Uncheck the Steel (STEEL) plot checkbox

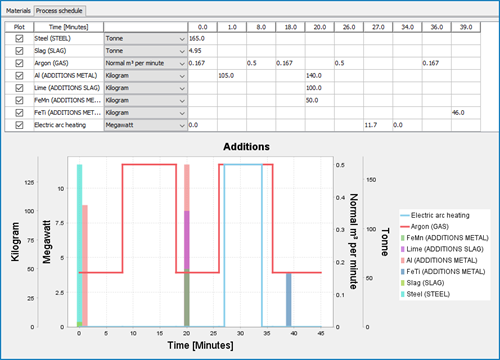point(19,38)
